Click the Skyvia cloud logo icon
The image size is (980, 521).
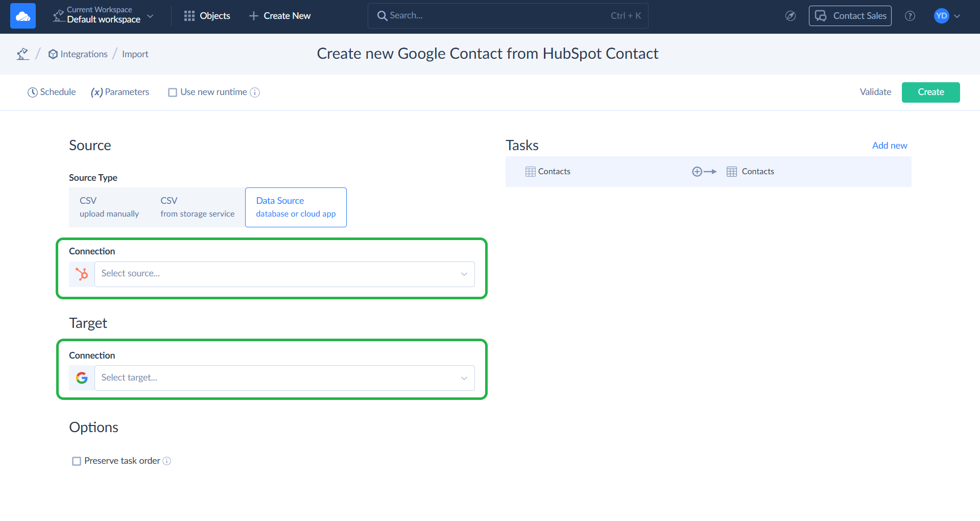(23, 16)
